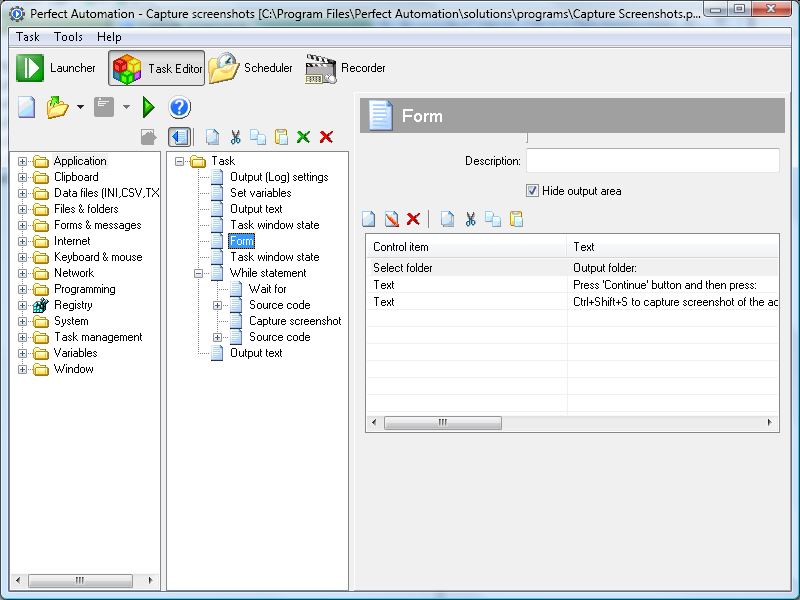800x600 pixels.
Task: Click the category tree horizontal scrollbar thumb
Action: 80,580
